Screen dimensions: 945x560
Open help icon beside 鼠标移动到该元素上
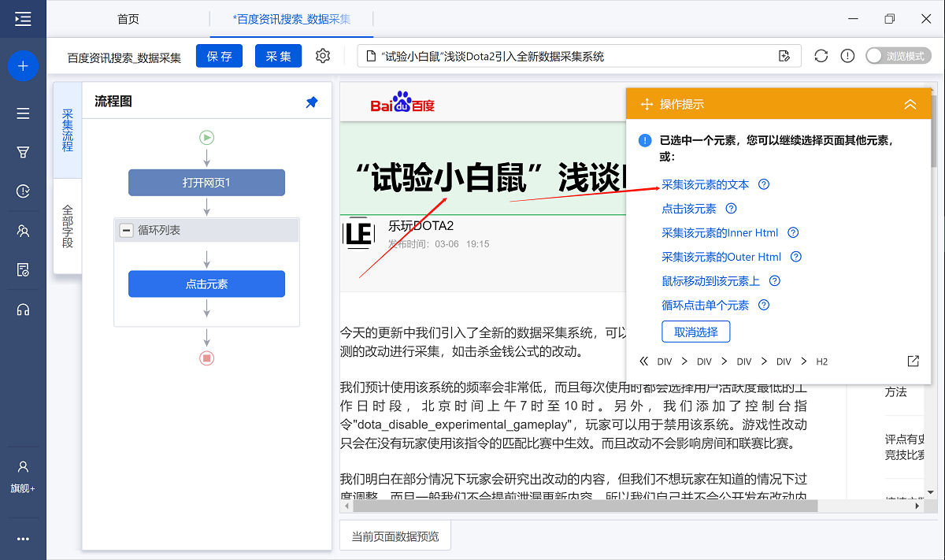click(775, 280)
